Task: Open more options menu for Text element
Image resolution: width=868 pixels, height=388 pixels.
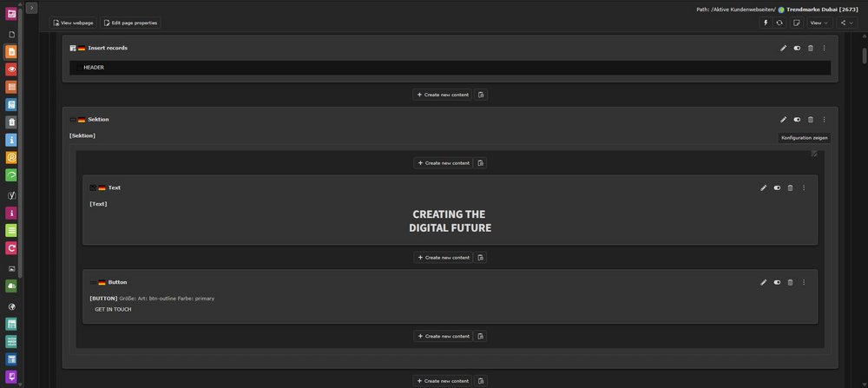Action: coord(804,187)
